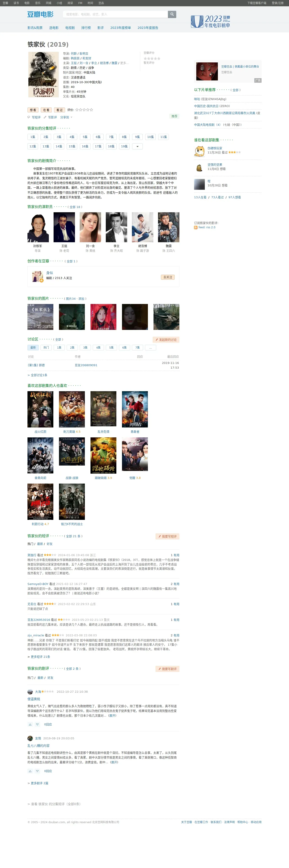Viewport: 289px width, 868px height.
Task: Open the 排行榜 navigation item
Action: point(86,28)
